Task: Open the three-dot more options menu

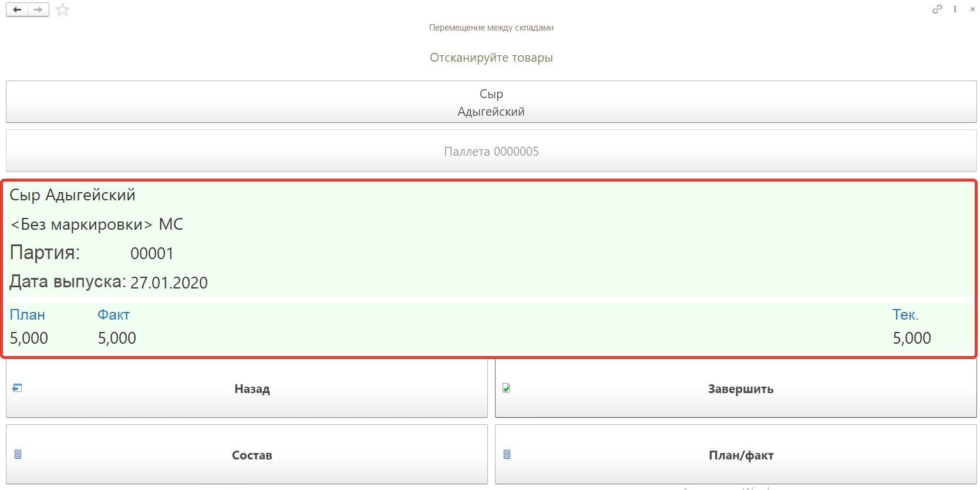Action: click(x=955, y=9)
